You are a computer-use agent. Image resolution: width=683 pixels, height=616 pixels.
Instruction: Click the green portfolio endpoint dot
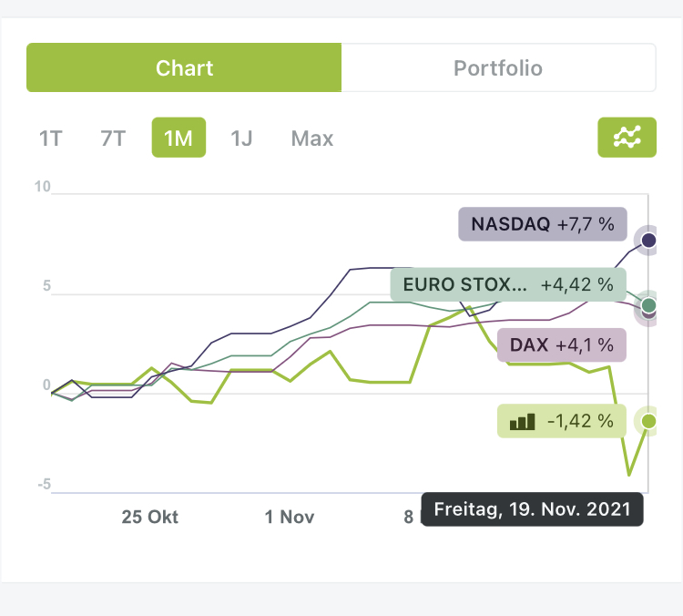click(648, 421)
